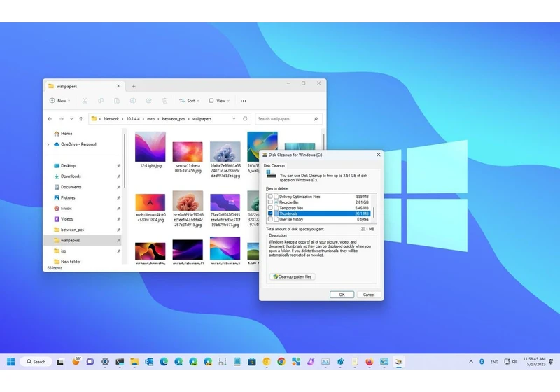Click Network in the address breadcrumb
The height and width of the screenshot is (392, 560).
111,119
